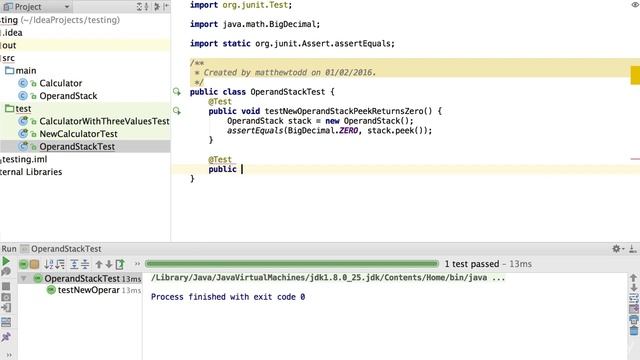This screenshot has width=640, height=360.
Task: Click the restore layout icon in Run sidebar
Action: [x=6, y=322]
